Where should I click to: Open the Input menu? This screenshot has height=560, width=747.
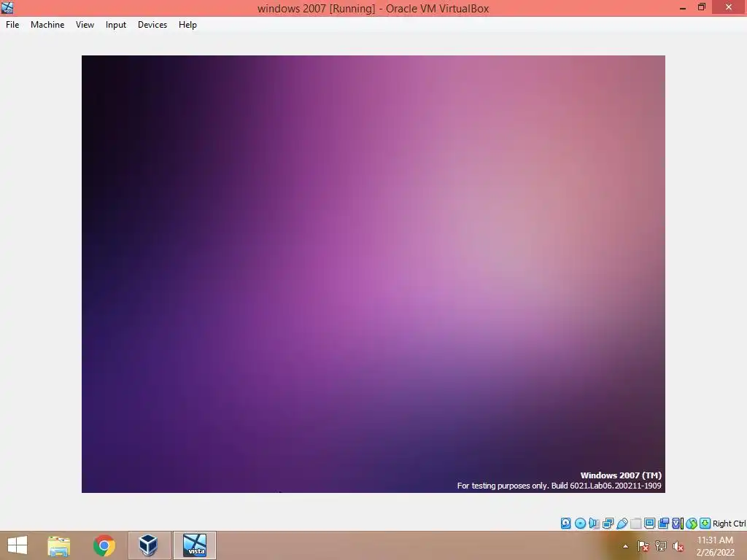(116, 25)
